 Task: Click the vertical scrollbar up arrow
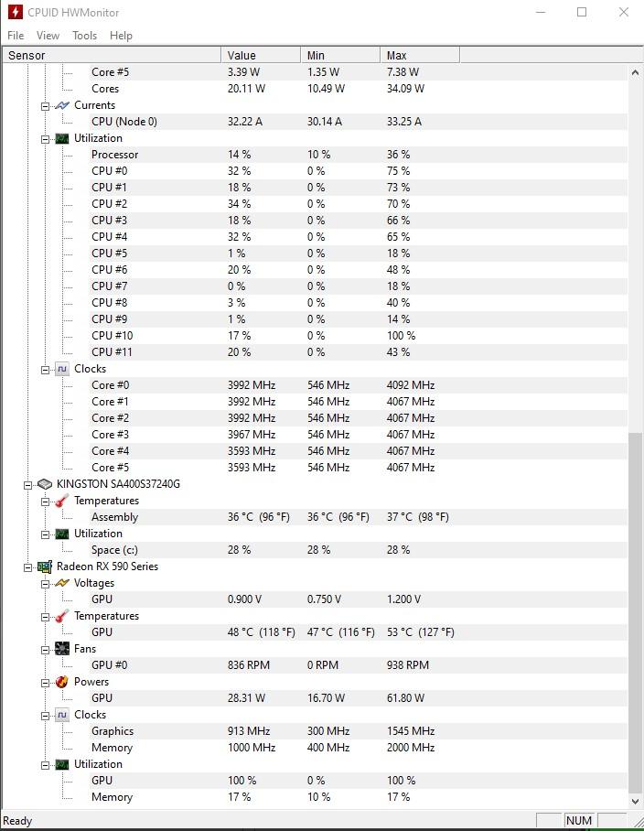tap(635, 72)
